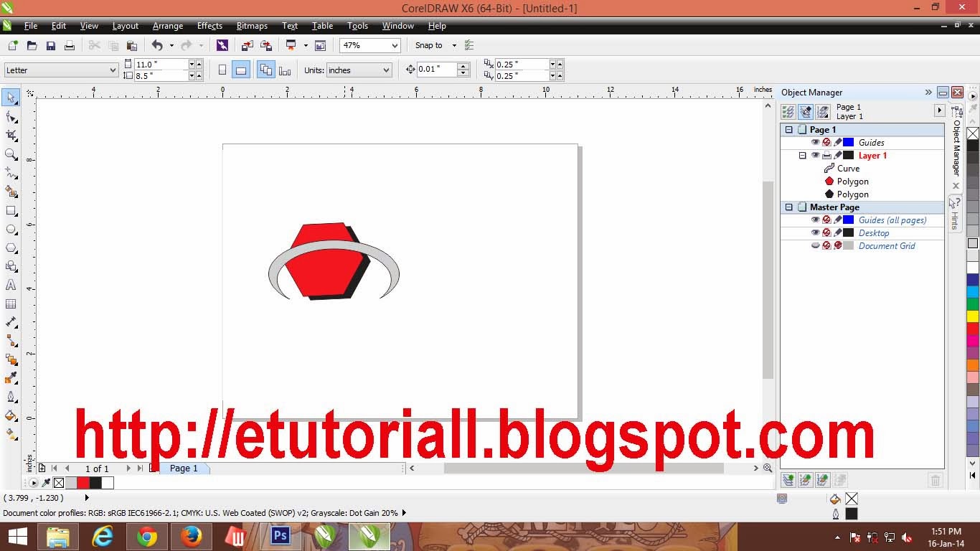This screenshot has height=551, width=980.
Task: Select the Blend interactive tool
Action: (x=11, y=359)
